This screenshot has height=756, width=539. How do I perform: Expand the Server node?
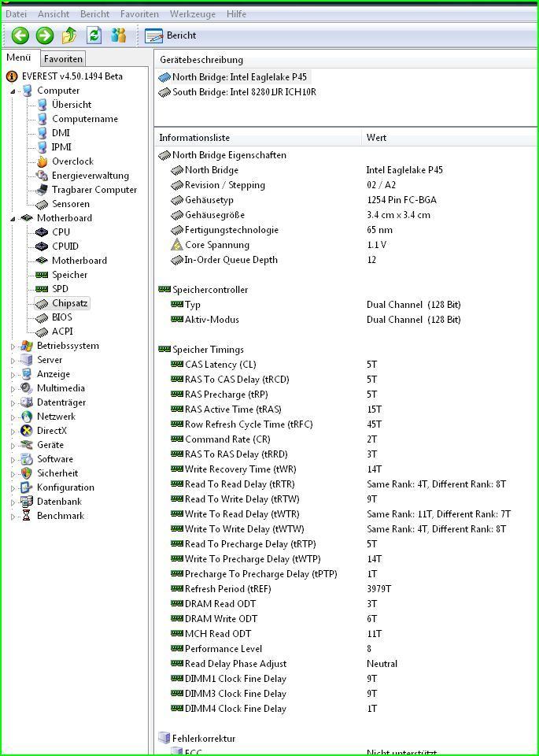point(13,360)
